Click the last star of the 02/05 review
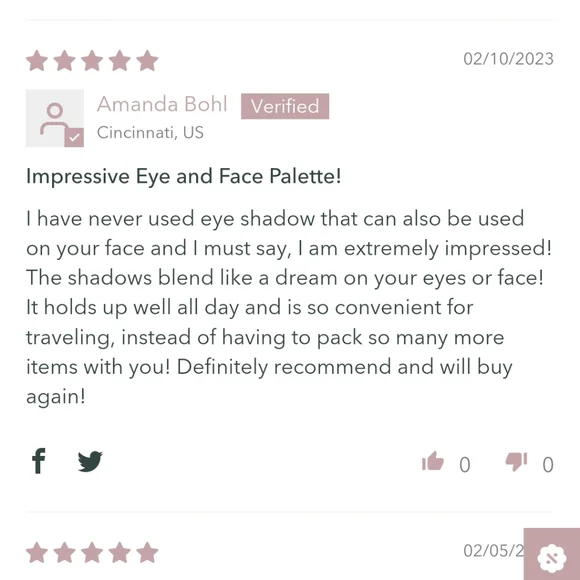The width and height of the screenshot is (580, 580). pos(147,552)
